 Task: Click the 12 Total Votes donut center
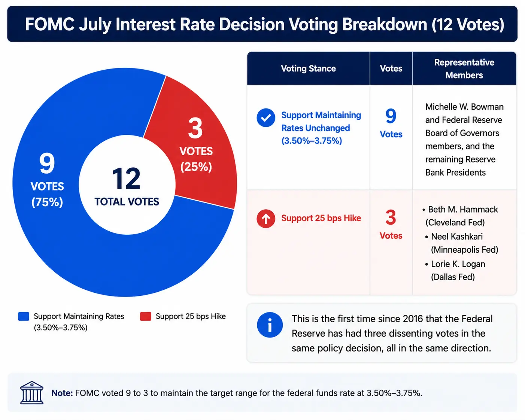tap(127, 185)
